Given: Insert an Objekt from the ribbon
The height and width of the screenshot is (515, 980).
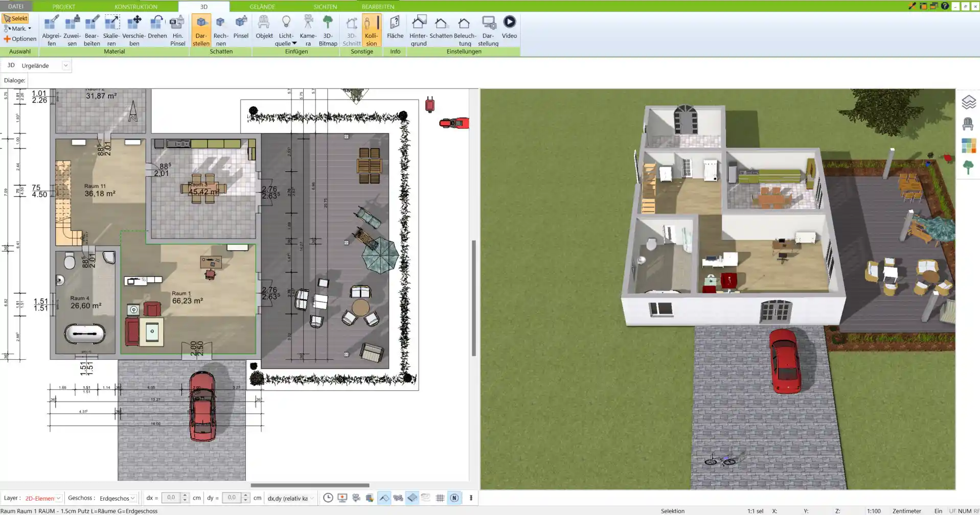Looking at the screenshot, I should point(264,28).
